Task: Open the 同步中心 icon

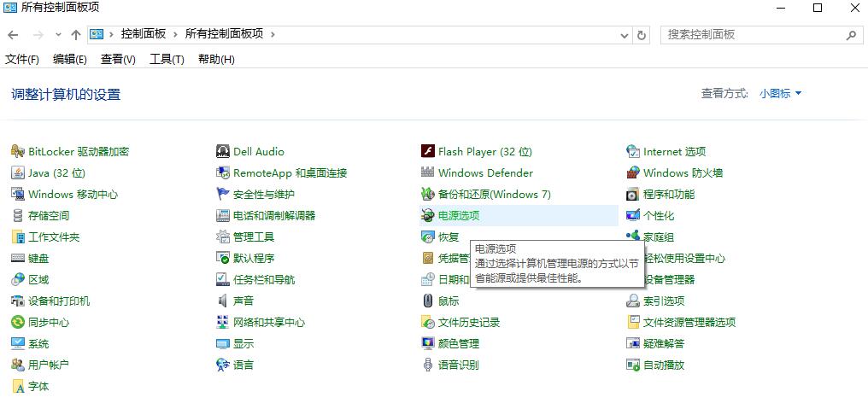Action: pos(18,322)
